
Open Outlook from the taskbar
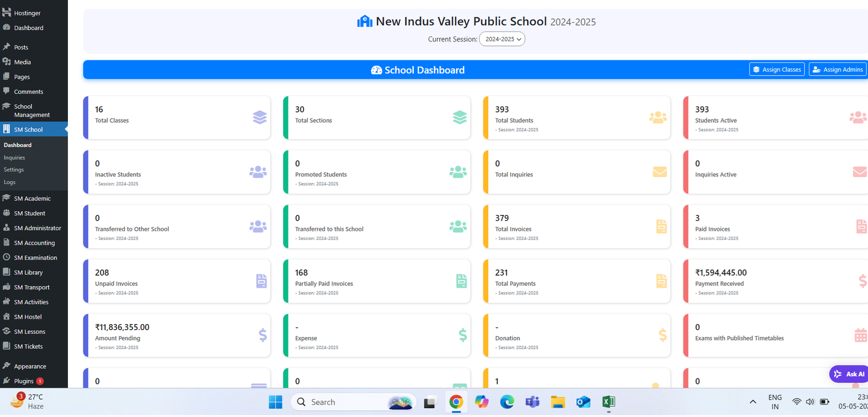point(583,402)
